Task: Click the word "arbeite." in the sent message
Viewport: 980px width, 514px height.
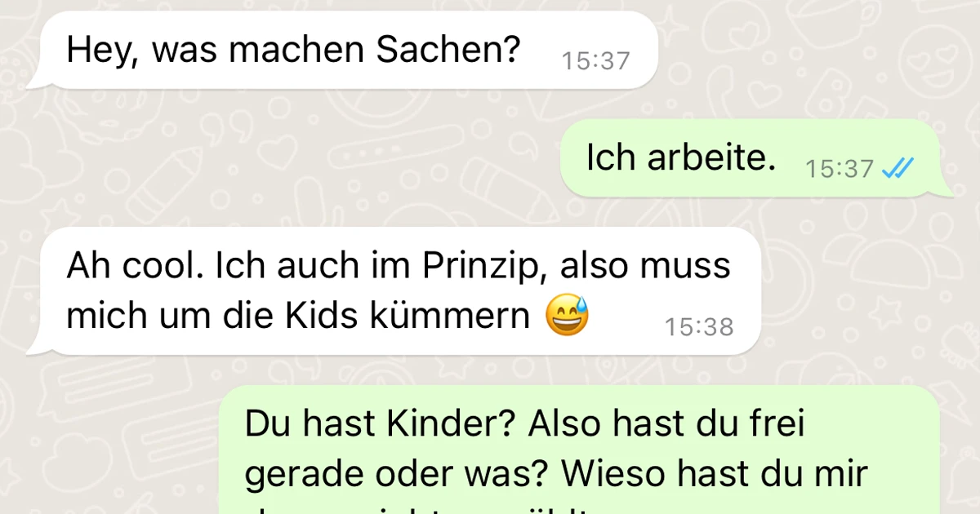Action: (x=712, y=158)
